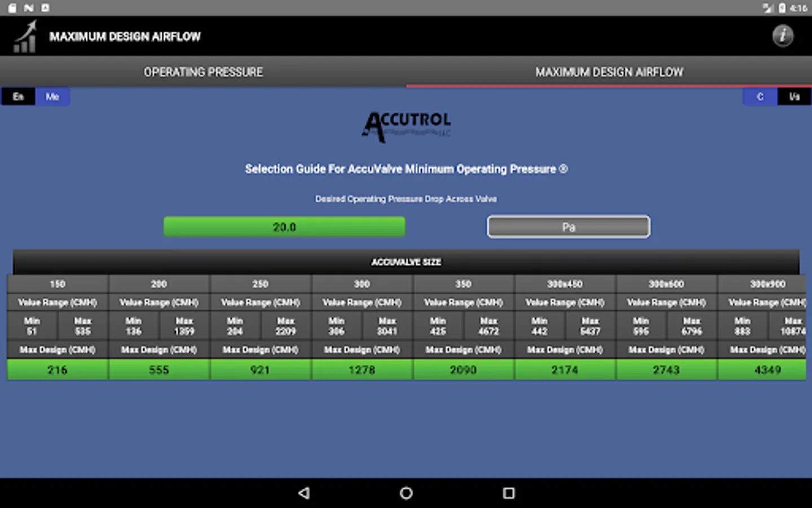This screenshot has height=508, width=812.
Task: Tap the Max 1359 cell for size 200
Action: pyautogui.click(x=184, y=326)
